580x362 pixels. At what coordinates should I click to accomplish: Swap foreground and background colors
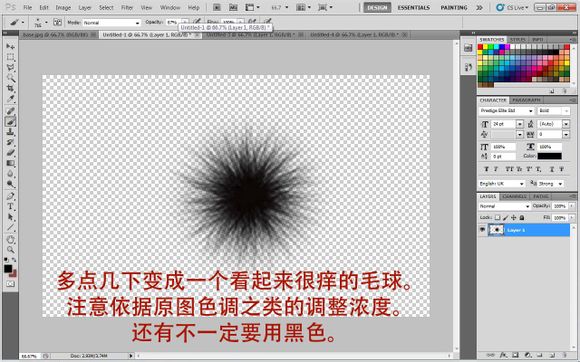click(x=14, y=260)
